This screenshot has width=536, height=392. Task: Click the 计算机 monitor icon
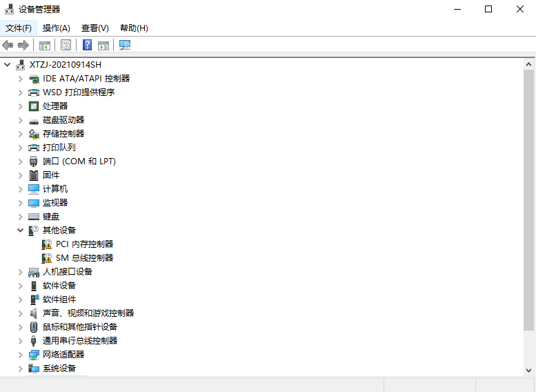click(34, 189)
